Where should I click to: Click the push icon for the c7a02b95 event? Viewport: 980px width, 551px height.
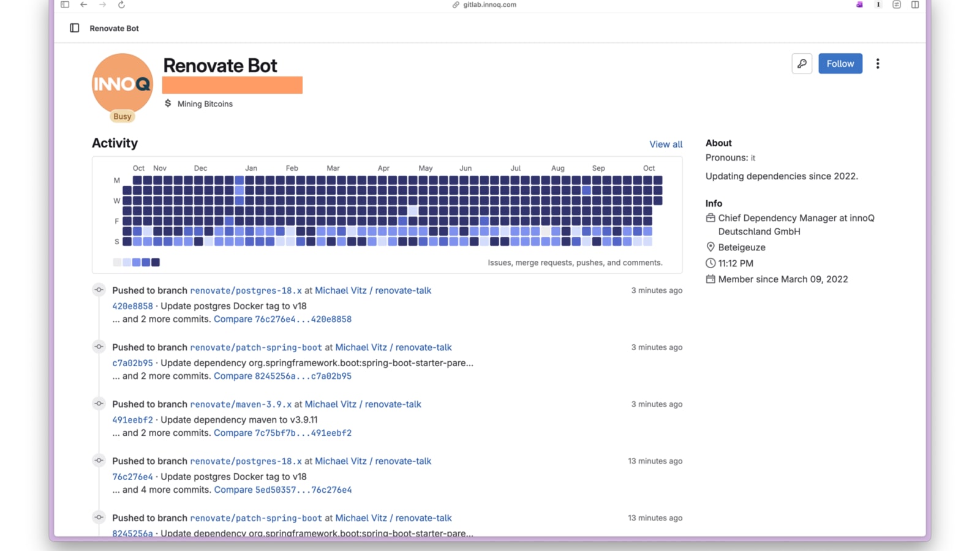pyautogui.click(x=99, y=347)
